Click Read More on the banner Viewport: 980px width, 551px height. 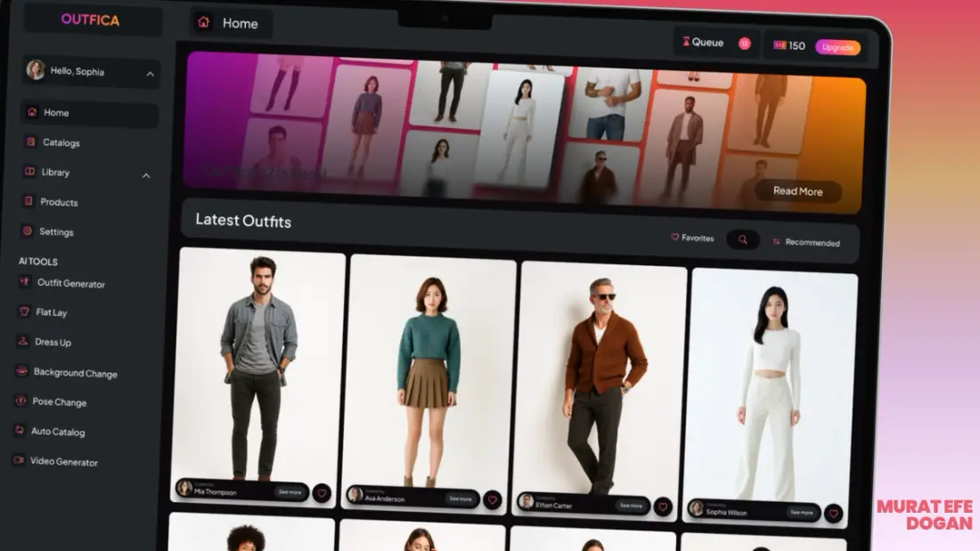(x=798, y=191)
